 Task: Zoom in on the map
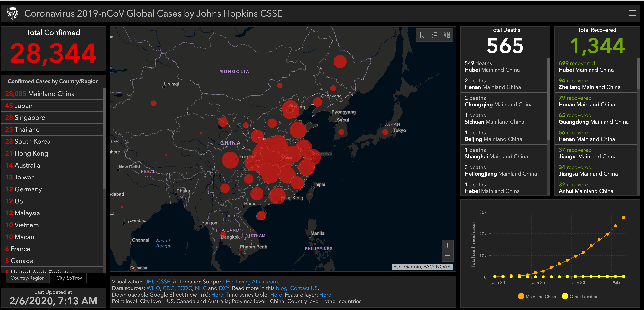click(x=448, y=245)
